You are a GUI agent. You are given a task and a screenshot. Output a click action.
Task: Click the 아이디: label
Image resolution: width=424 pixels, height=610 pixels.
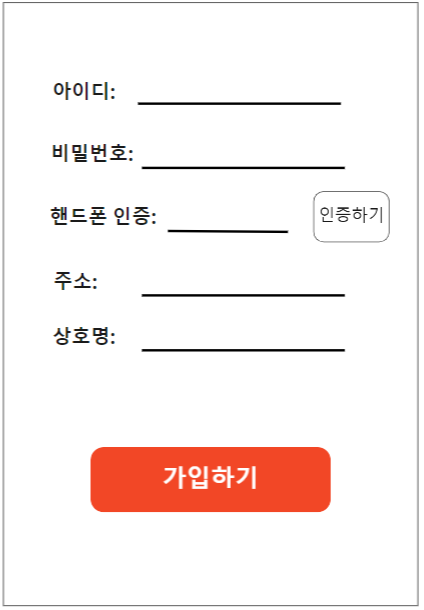(84, 91)
